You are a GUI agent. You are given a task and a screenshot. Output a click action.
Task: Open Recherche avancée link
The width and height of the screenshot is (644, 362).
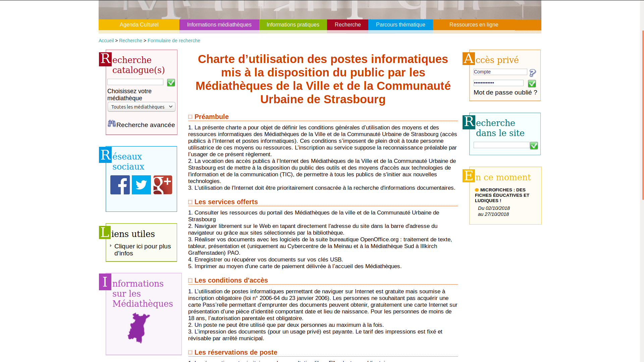pos(146,125)
